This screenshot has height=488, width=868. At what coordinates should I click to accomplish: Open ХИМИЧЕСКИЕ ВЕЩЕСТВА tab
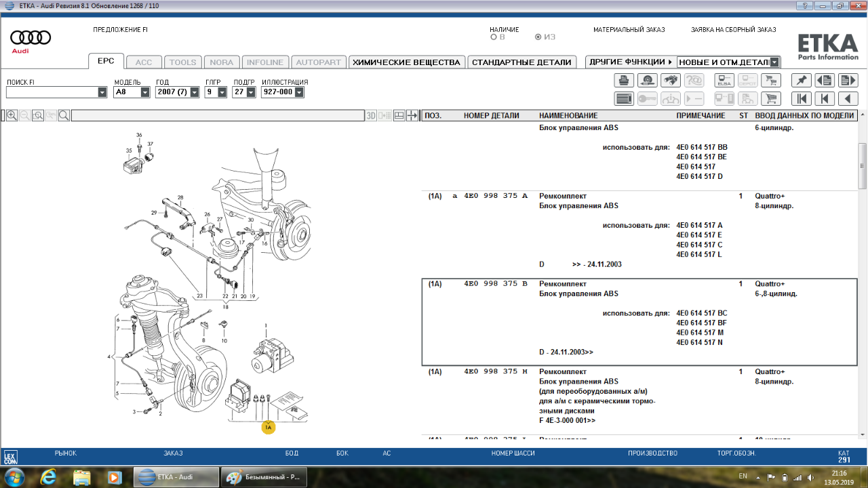tap(407, 62)
